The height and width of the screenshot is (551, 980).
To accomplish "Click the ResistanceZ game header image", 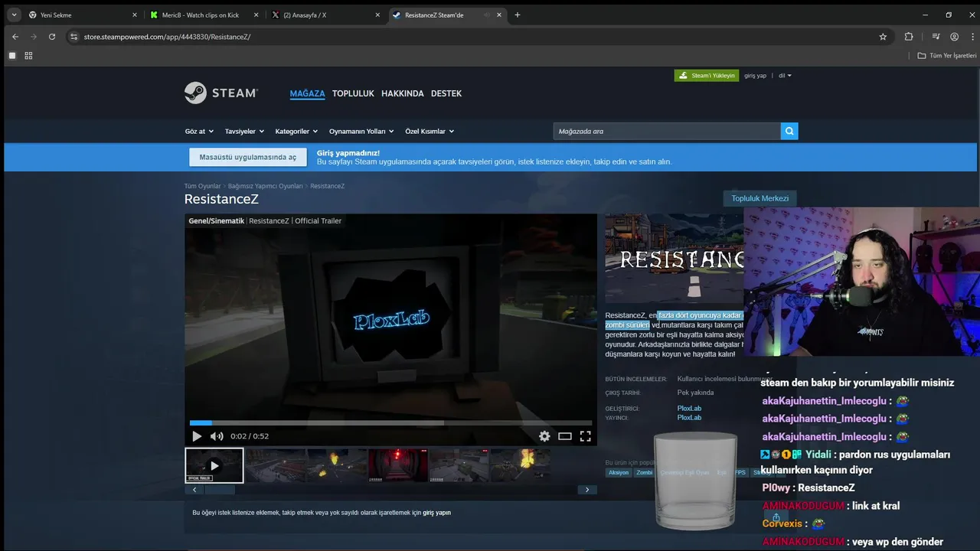I will (675, 258).
